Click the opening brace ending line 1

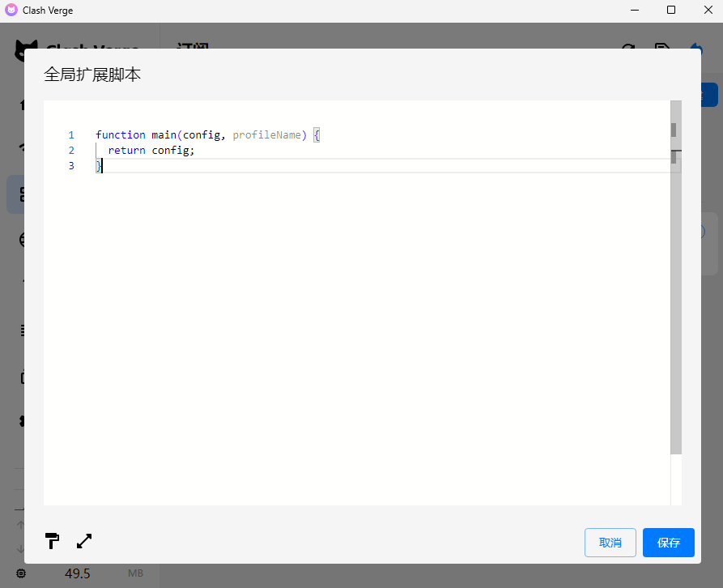317,135
